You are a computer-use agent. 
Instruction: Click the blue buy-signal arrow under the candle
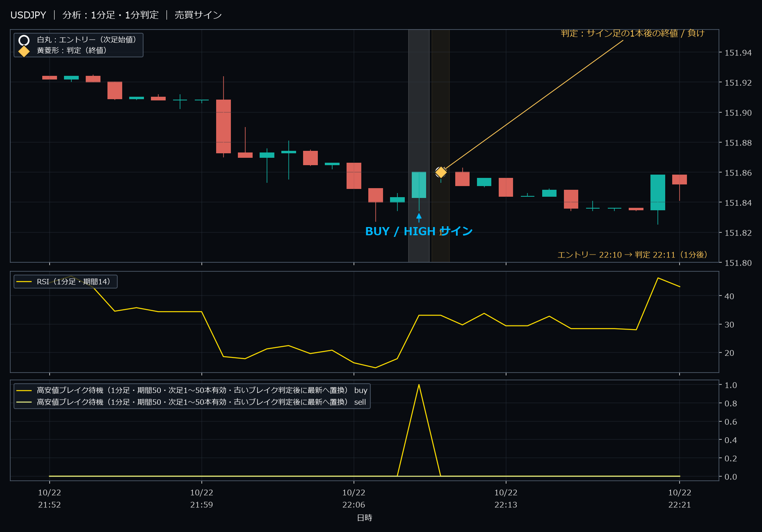point(419,217)
